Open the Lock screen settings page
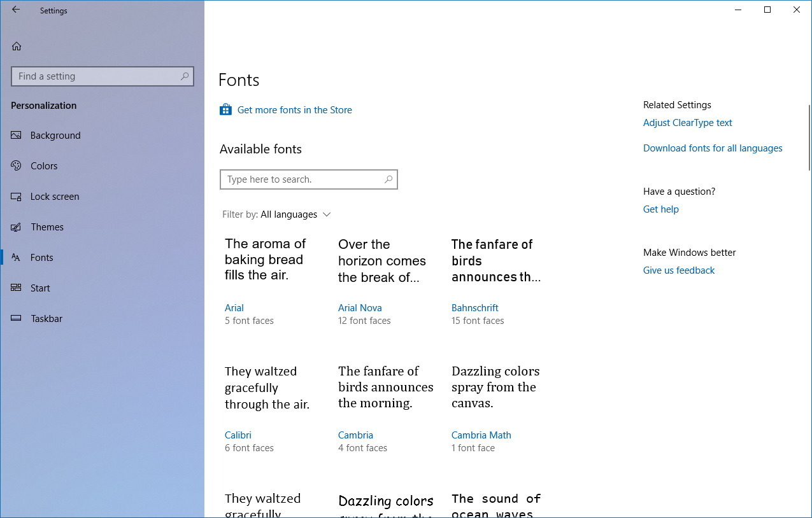Screen dimensions: 812x518 pos(102,196)
